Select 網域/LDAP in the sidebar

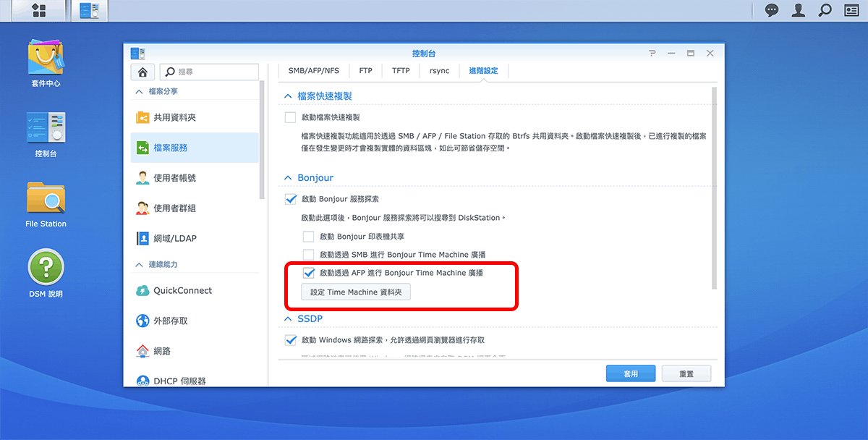pos(195,239)
